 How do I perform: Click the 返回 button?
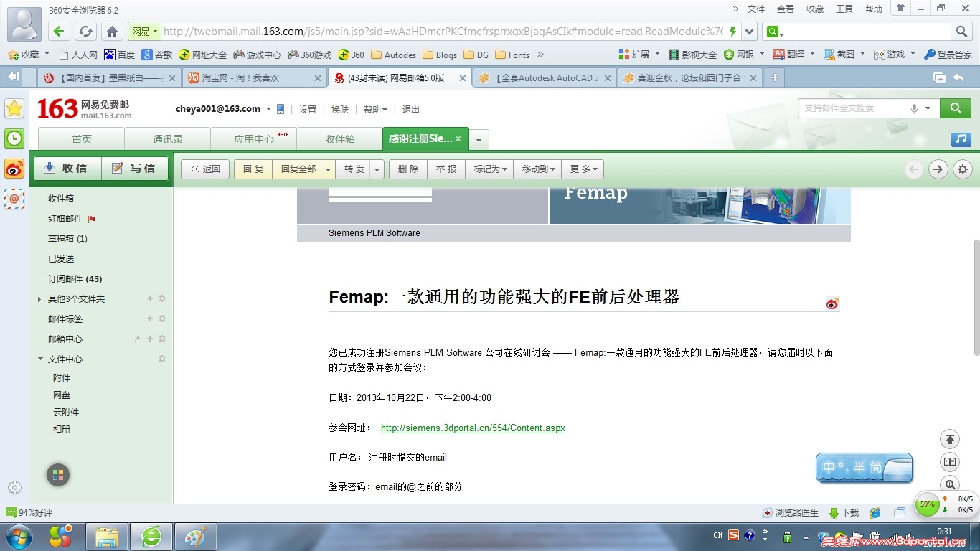205,169
